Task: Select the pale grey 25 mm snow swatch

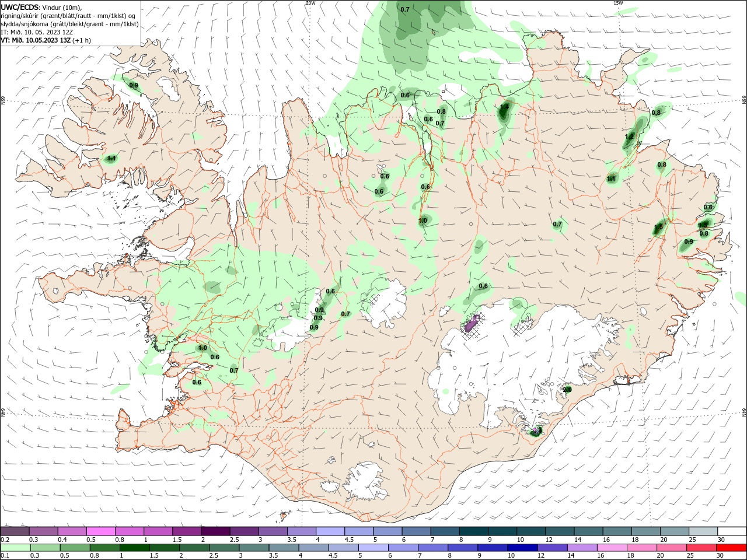Action: [x=704, y=531]
